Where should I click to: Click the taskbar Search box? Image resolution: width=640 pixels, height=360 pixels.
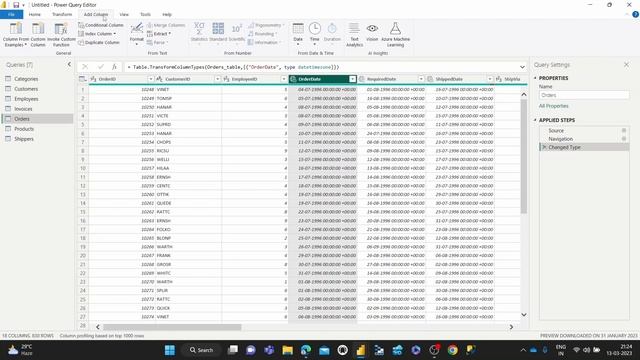pyautogui.click(x=202, y=350)
